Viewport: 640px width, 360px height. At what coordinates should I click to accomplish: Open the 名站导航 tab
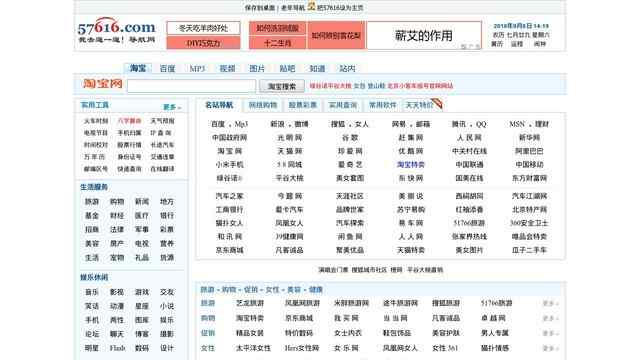coord(219,105)
